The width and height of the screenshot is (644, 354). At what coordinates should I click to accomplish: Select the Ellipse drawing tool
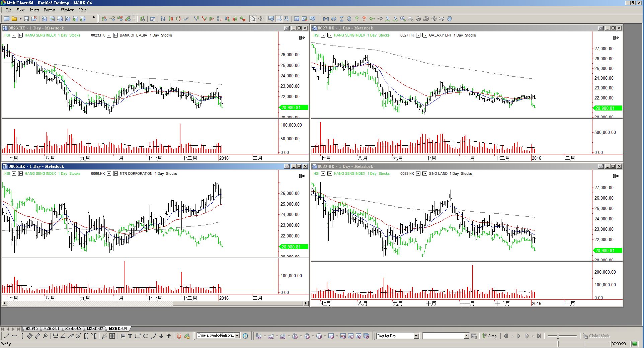coord(146,336)
